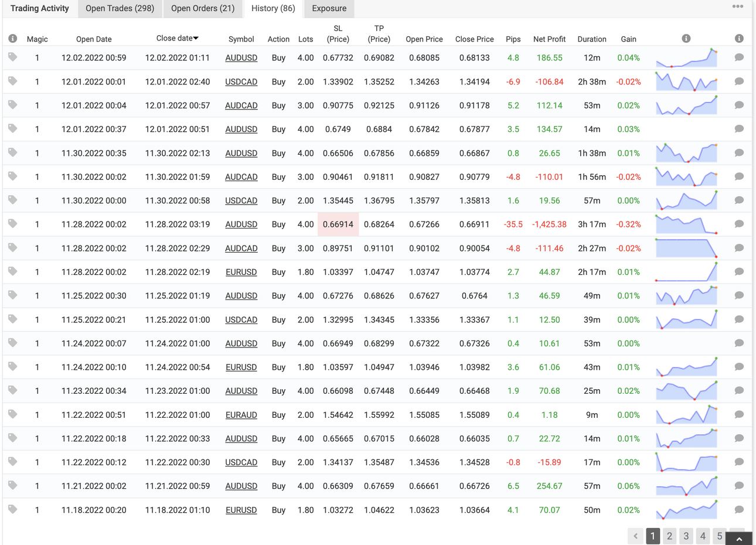
Task: Go to page 4 of history
Action: tap(703, 536)
